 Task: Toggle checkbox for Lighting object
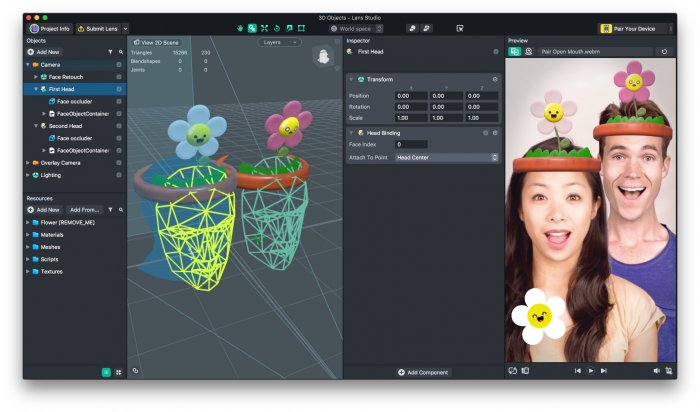[119, 174]
